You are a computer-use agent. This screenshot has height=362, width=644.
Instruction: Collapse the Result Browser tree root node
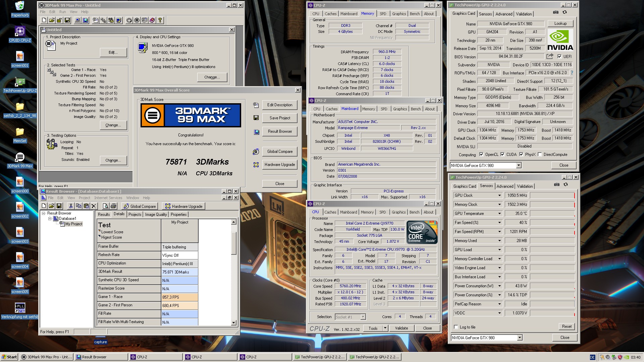(43, 213)
